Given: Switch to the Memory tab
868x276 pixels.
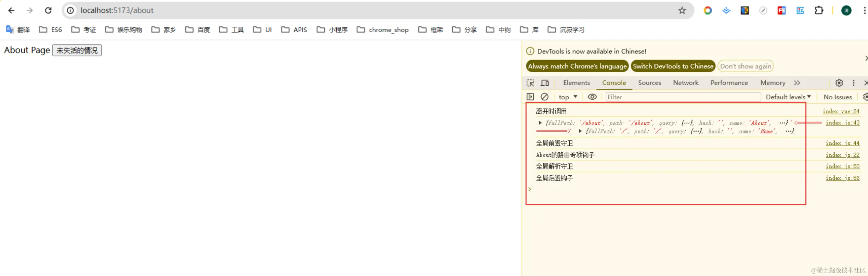Looking at the screenshot, I should pos(773,83).
